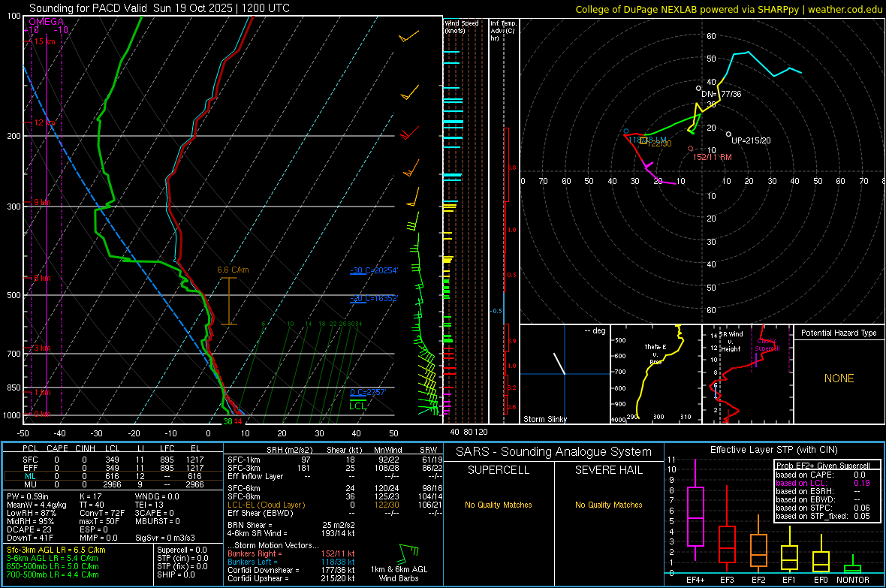
Task: Click the sounding title for PACD
Action: pyautogui.click(x=159, y=8)
